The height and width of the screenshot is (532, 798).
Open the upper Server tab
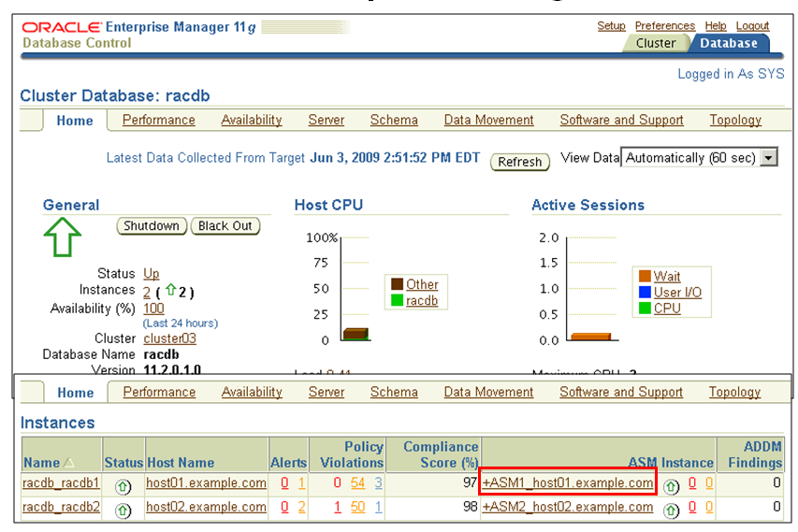[x=326, y=120]
